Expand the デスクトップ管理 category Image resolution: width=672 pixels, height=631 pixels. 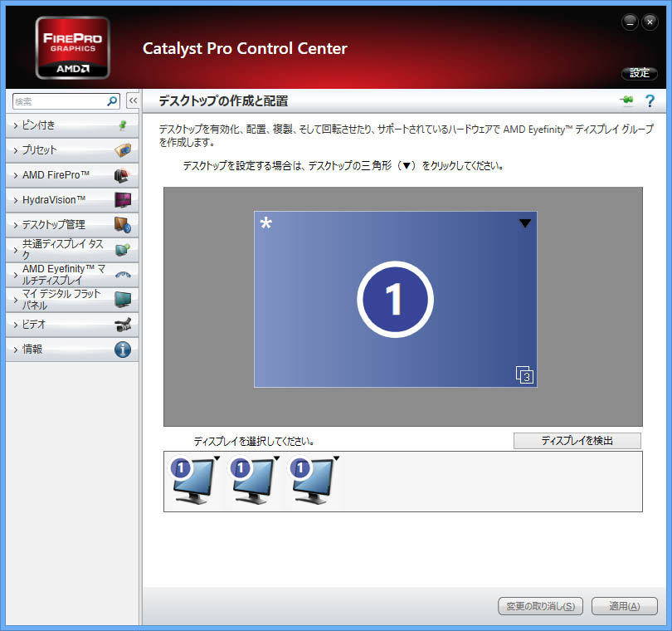click(72, 225)
